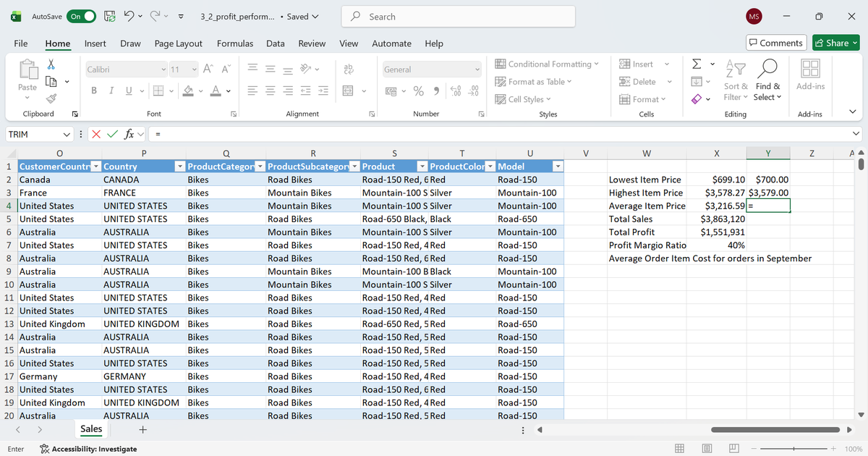Screen dimensions: 868x456
Task: Cancel formula entry with X icon
Action: [95, 134]
